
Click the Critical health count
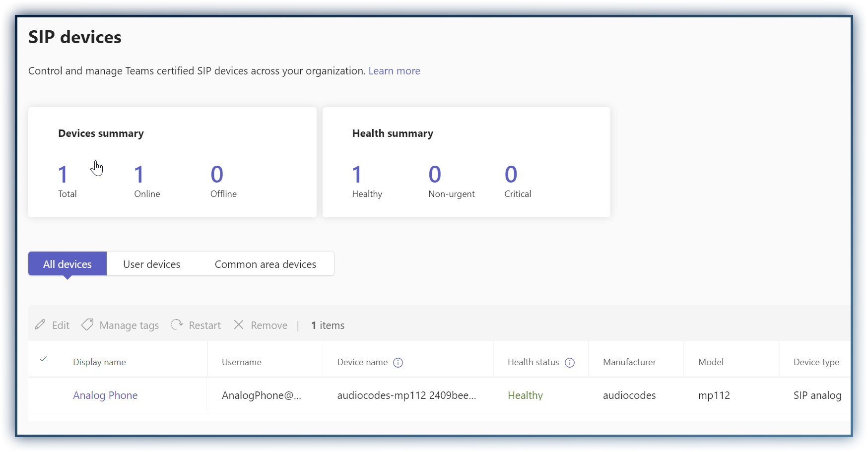pyautogui.click(x=511, y=175)
